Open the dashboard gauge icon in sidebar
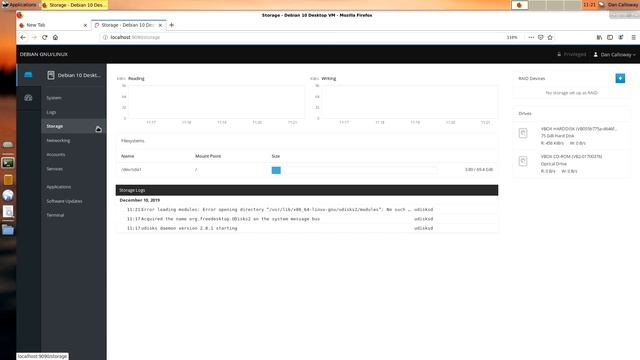 click(x=28, y=98)
